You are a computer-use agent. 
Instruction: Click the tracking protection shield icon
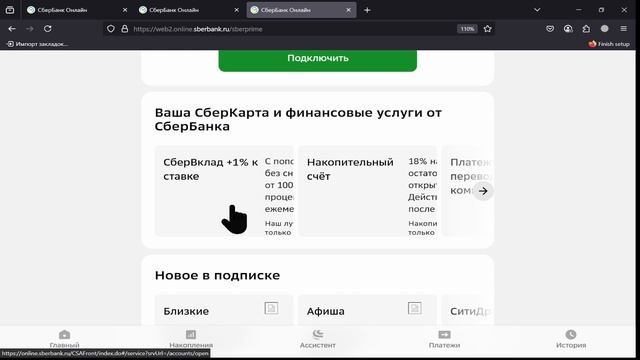(x=111, y=29)
